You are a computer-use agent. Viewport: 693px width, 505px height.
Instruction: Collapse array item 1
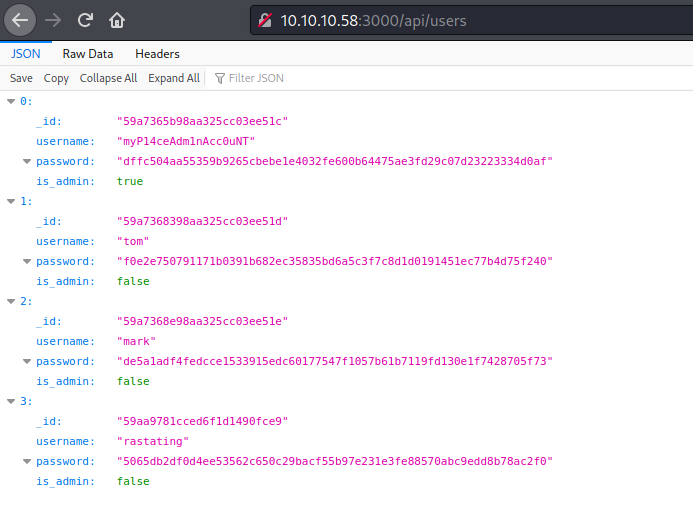(x=11, y=201)
